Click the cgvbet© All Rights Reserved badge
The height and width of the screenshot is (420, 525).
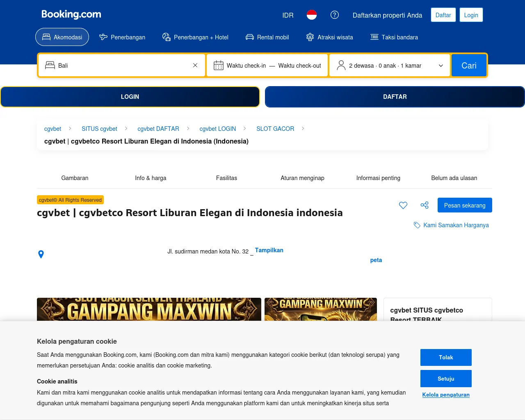tap(70, 200)
